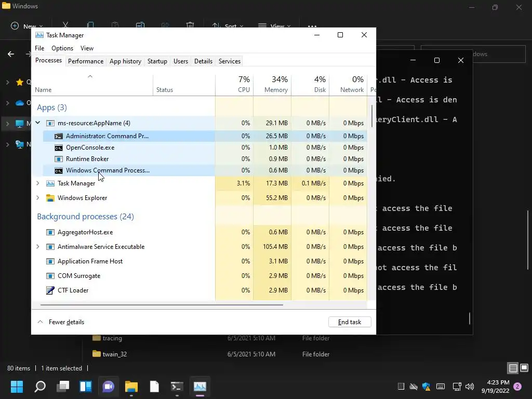Open Chat app from the taskbar

point(108,387)
